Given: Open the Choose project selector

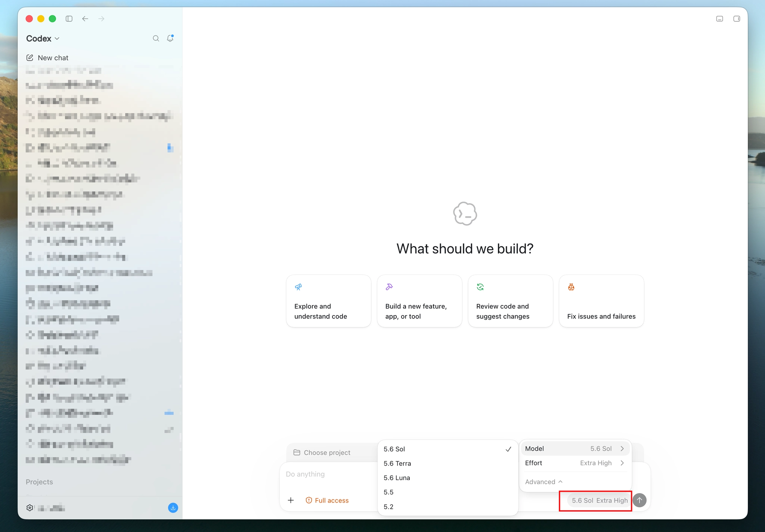Looking at the screenshot, I should click(x=322, y=452).
